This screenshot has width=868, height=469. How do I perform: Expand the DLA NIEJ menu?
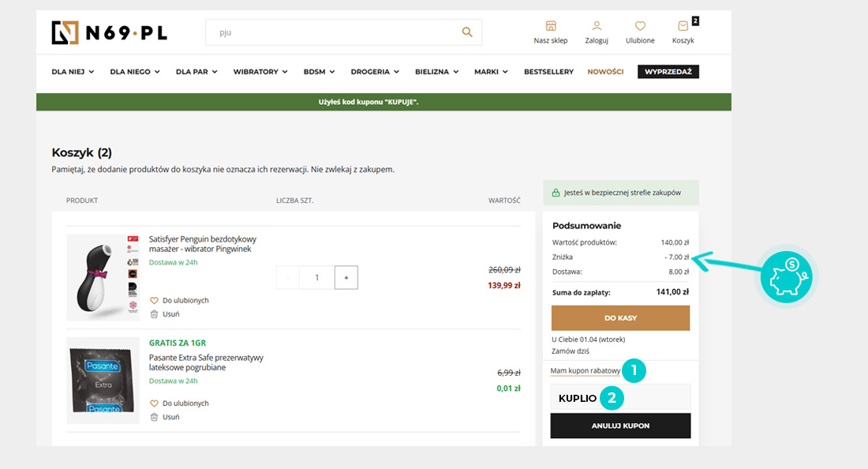tap(73, 72)
